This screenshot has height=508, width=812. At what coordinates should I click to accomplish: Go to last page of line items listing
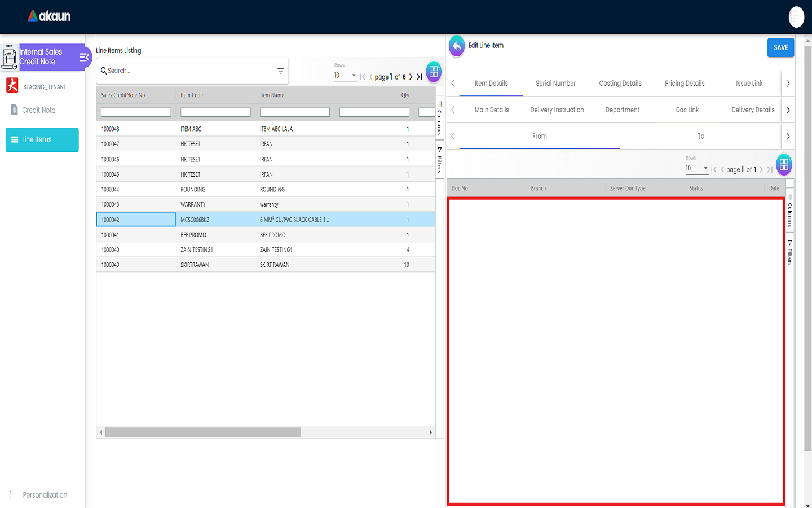(x=420, y=77)
